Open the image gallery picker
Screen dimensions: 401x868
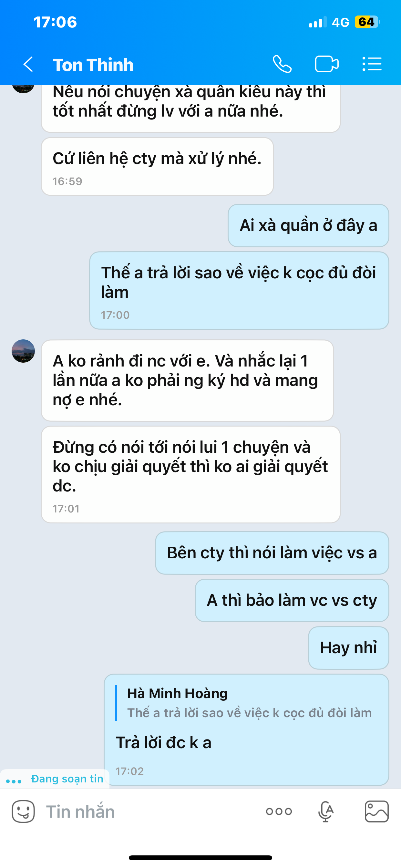tap(377, 811)
